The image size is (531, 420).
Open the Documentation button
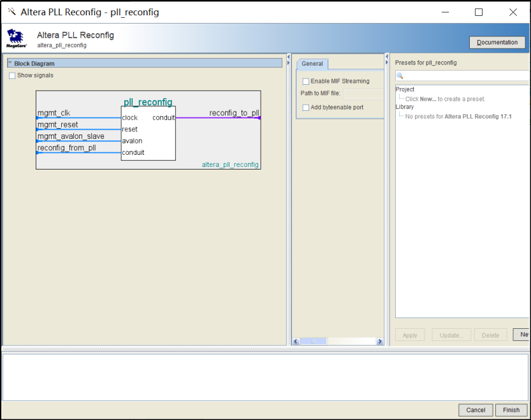(x=497, y=42)
